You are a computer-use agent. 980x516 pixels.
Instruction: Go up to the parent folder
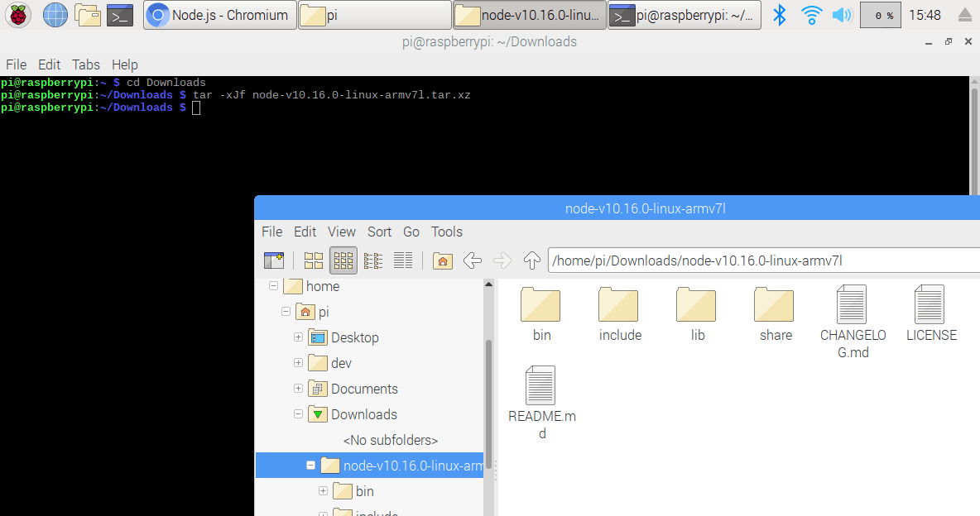point(532,260)
